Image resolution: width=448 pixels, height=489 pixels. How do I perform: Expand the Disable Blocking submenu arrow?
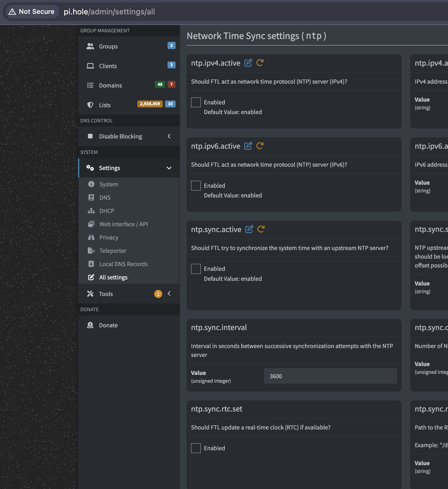169,136
